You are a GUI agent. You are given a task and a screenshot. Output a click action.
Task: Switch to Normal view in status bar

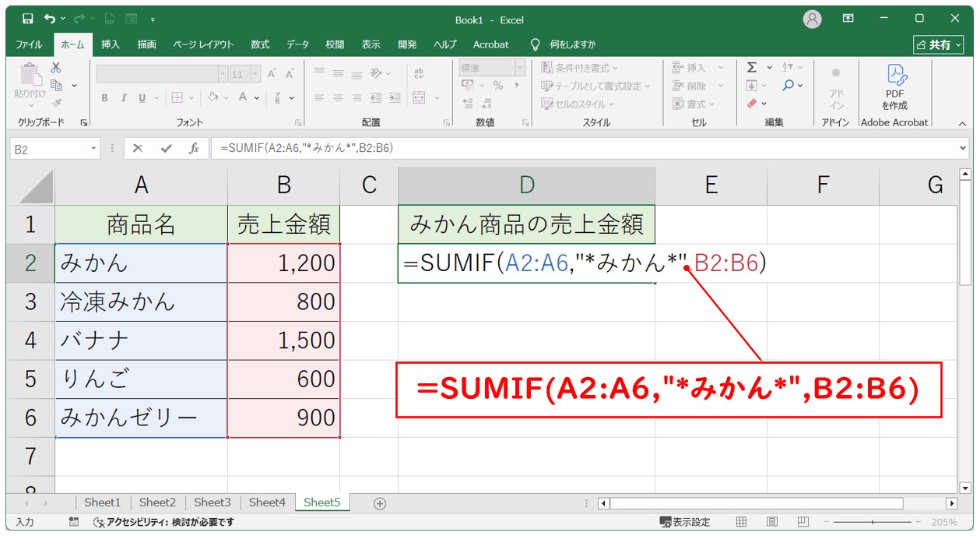tap(742, 522)
